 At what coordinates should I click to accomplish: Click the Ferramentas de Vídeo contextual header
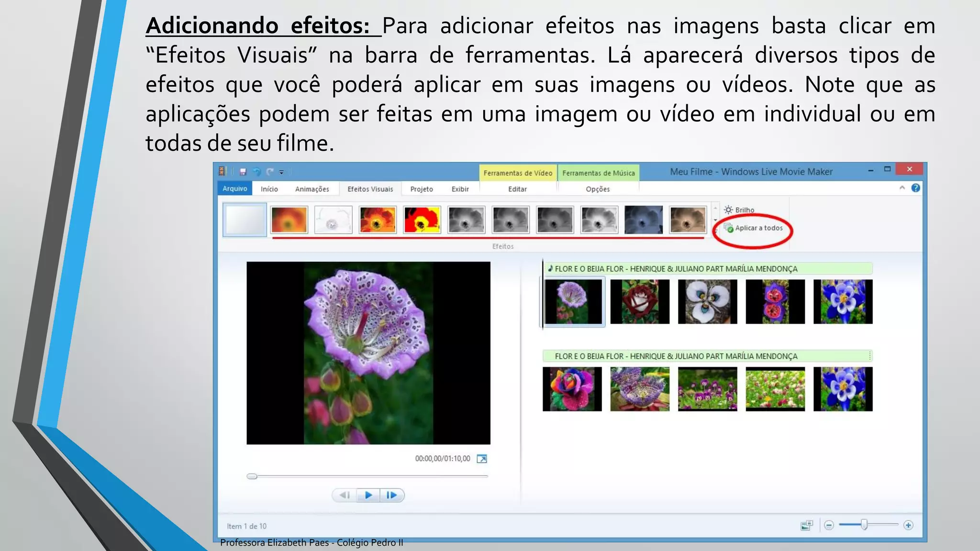click(x=518, y=173)
